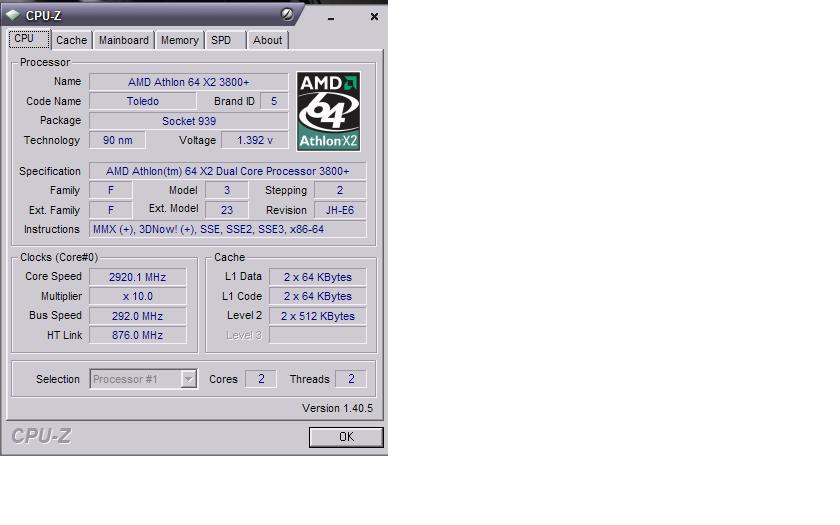Click the Stepping value 2
This screenshot has height=525, width=840.
tap(340, 190)
